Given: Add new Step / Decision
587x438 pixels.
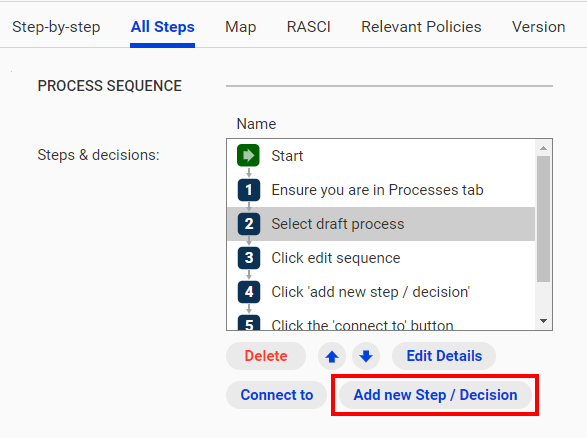Looking at the screenshot, I should (x=435, y=395).
